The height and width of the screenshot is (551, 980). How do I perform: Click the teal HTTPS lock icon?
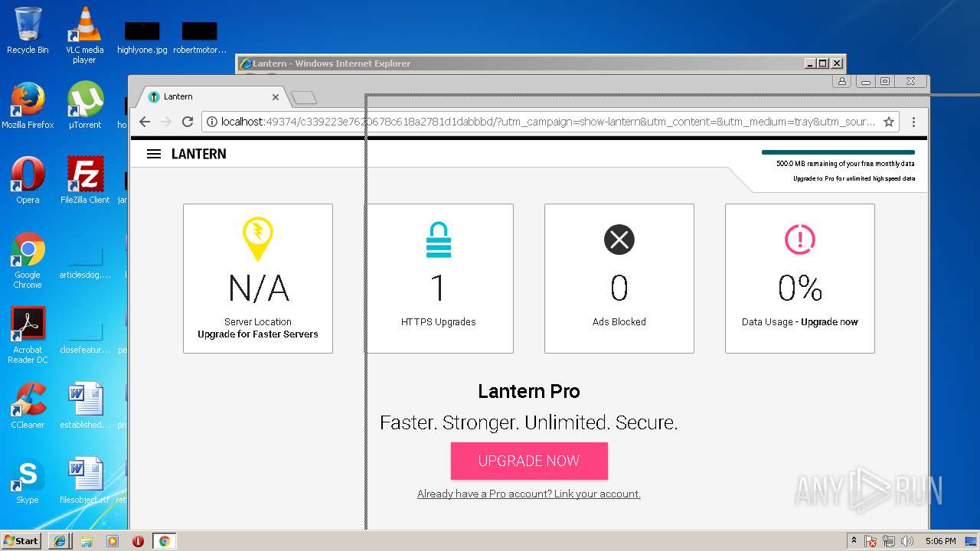[x=439, y=240]
